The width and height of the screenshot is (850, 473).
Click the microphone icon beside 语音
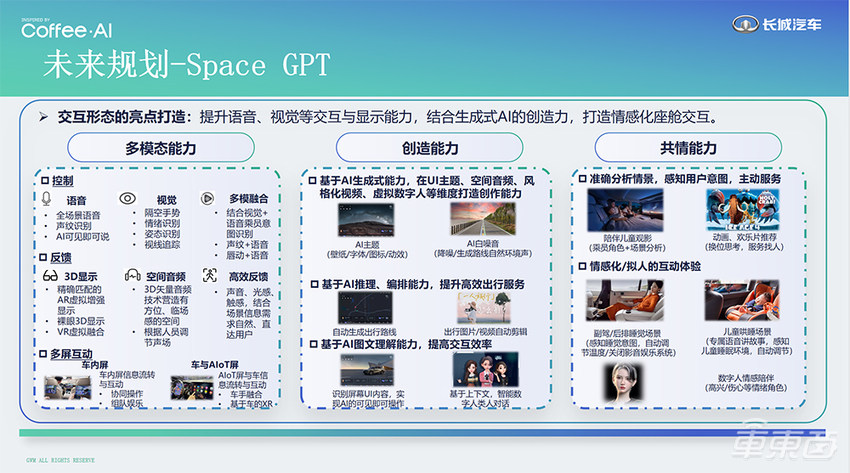[x=47, y=199]
